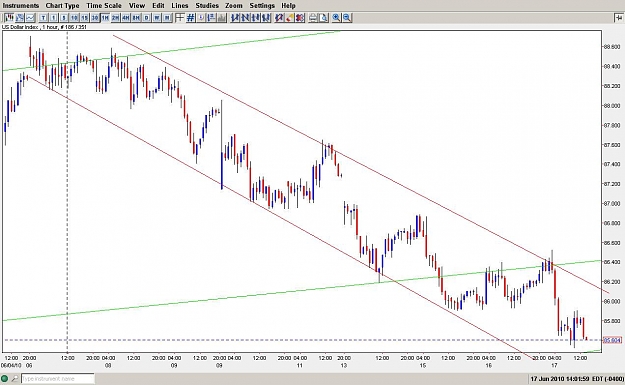Image resolution: width=625 pixels, height=385 pixels.
Task: Open the Chart Type menu
Action: [x=62, y=6]
